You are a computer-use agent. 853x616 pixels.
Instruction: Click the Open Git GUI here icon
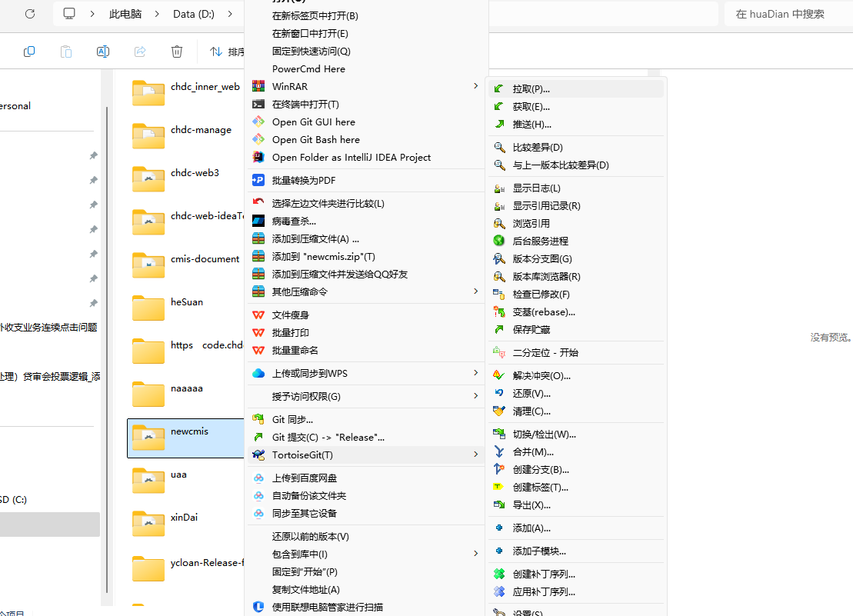258,122
